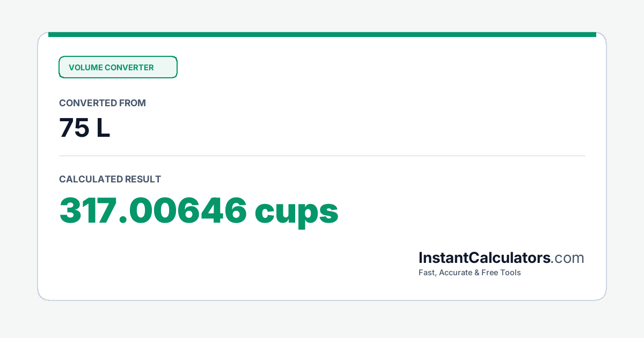Click Free Tools at the tagline's end
The height and width of the screenshot is (338, 644).
(502, 273)
